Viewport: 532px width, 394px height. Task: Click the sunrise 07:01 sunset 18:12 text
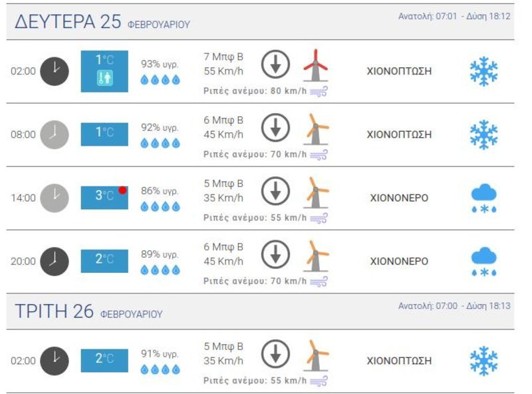(x=454, y=16)
